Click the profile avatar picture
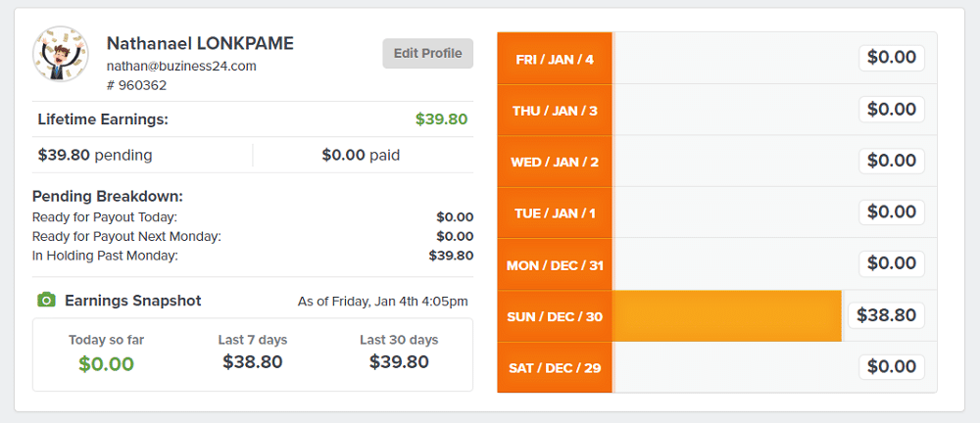The image size is (980, 423). click(61, 54)
